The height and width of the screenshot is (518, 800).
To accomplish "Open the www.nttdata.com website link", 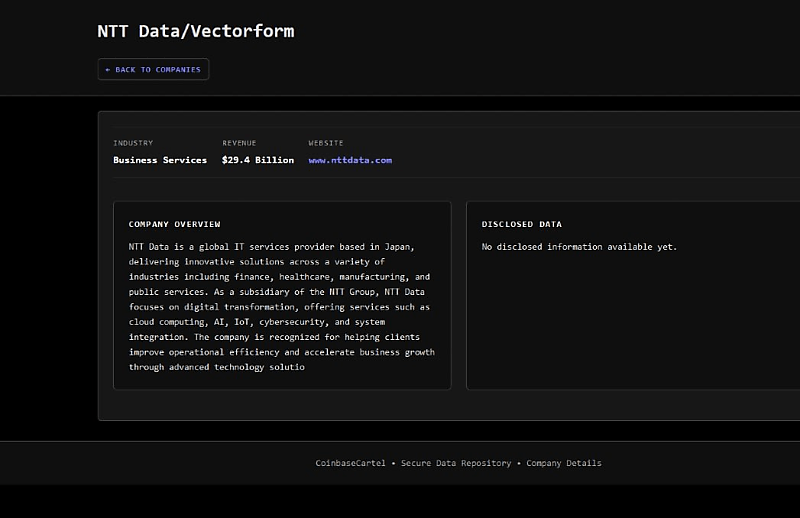I will pyautogui.click(x=350, y=160).
